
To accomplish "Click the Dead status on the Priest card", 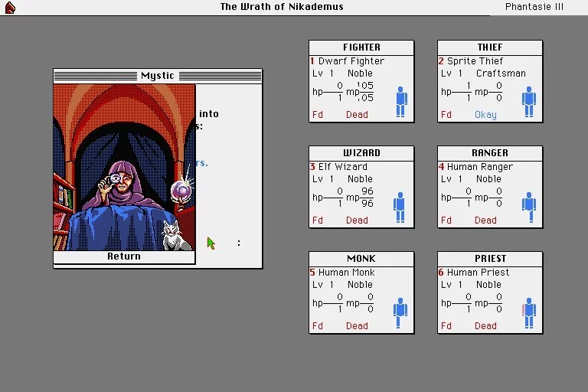I will (485, 326).
